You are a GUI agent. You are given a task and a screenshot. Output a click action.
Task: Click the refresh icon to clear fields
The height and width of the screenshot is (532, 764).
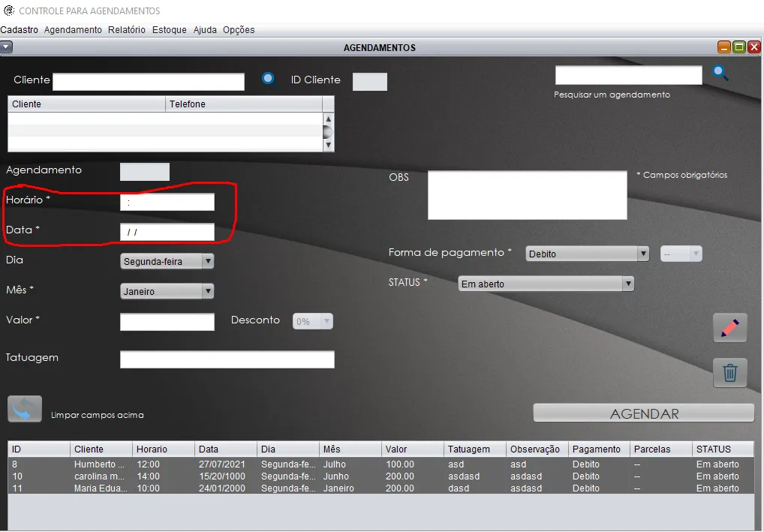25,409
